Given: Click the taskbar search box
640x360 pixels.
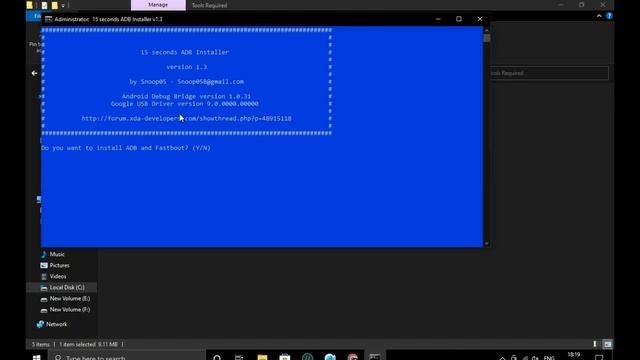Looking at the screenshot, I should (x=127, y=356).
